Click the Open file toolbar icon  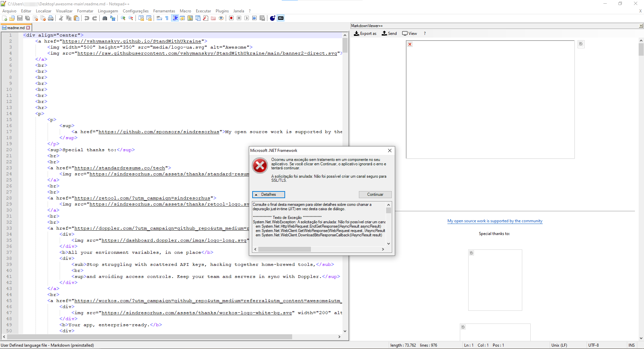(12, 18)
